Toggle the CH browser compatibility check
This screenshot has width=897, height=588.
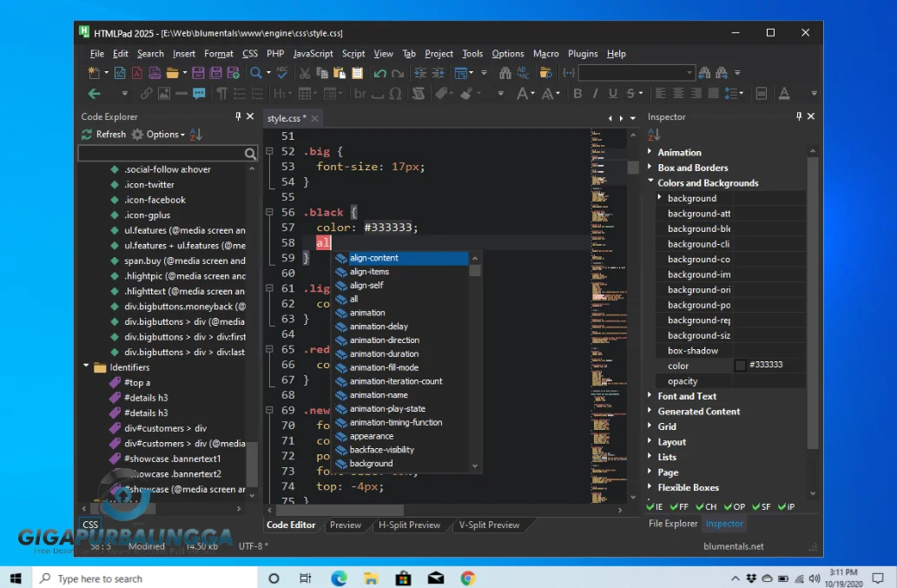tap(706, 506)
